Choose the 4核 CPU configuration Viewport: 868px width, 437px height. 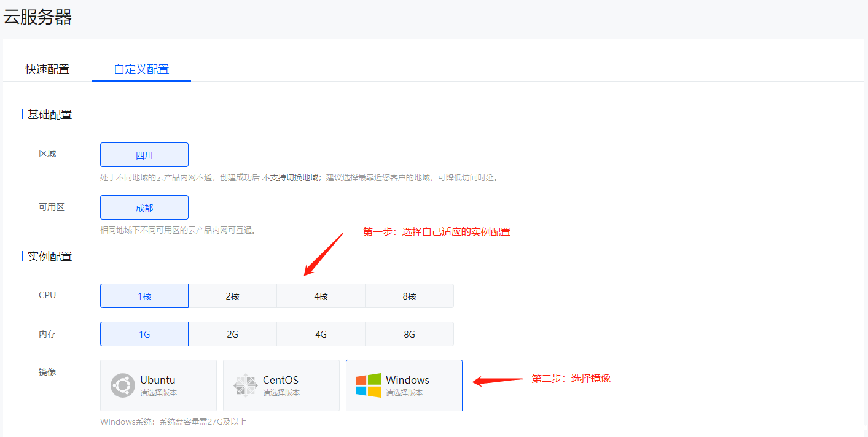[x=321, y=295]
